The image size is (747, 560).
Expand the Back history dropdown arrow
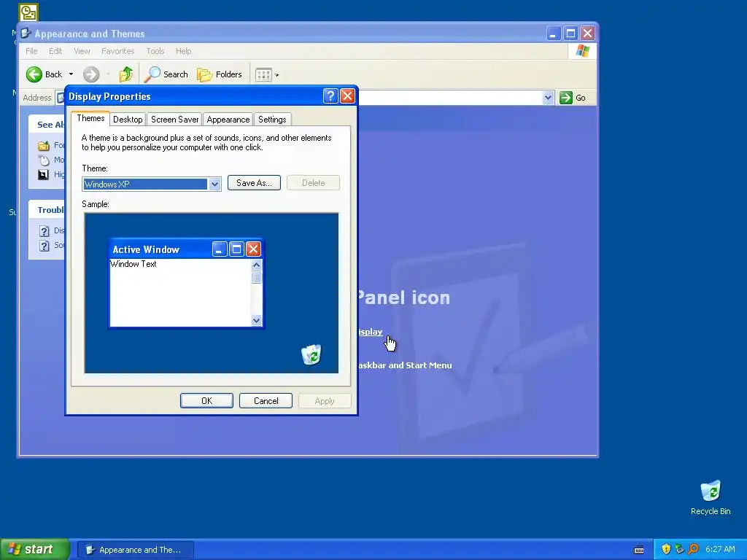71,74
